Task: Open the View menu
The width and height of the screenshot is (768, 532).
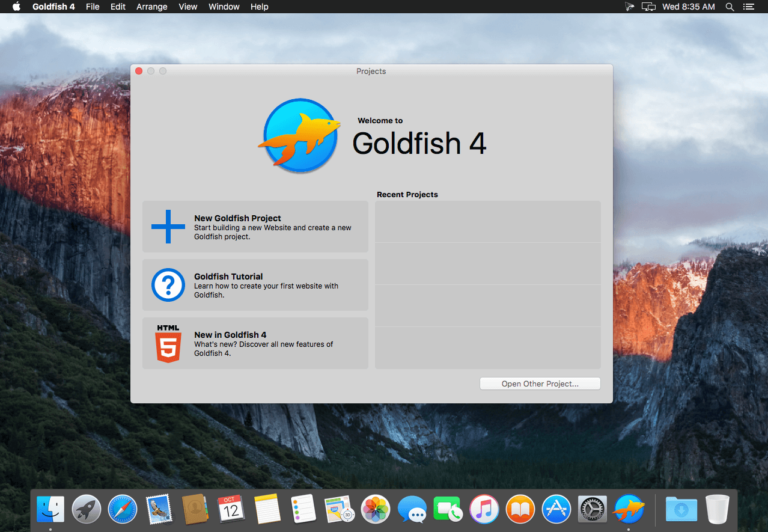Action: tap(188, 7)
